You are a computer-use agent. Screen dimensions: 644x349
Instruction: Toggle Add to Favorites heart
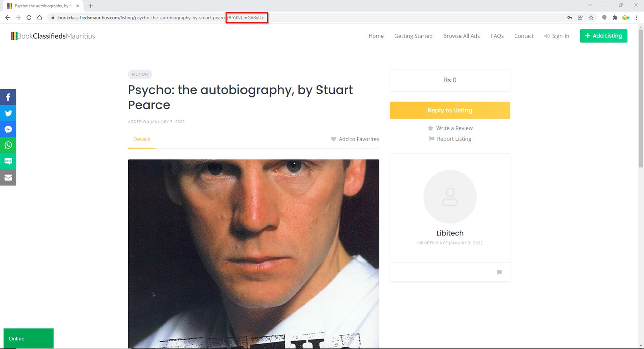click(355, 139)
